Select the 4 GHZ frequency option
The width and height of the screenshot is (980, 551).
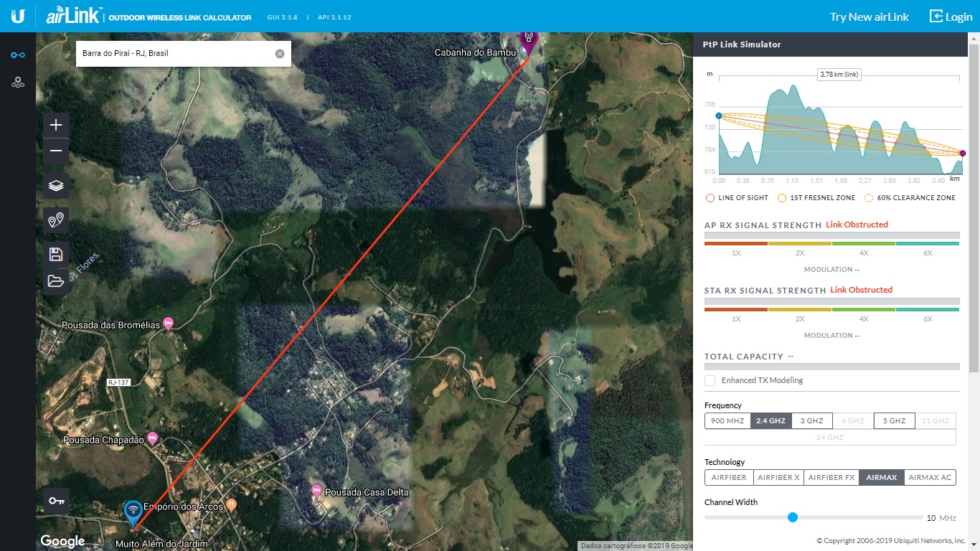(x=853, y=420)
